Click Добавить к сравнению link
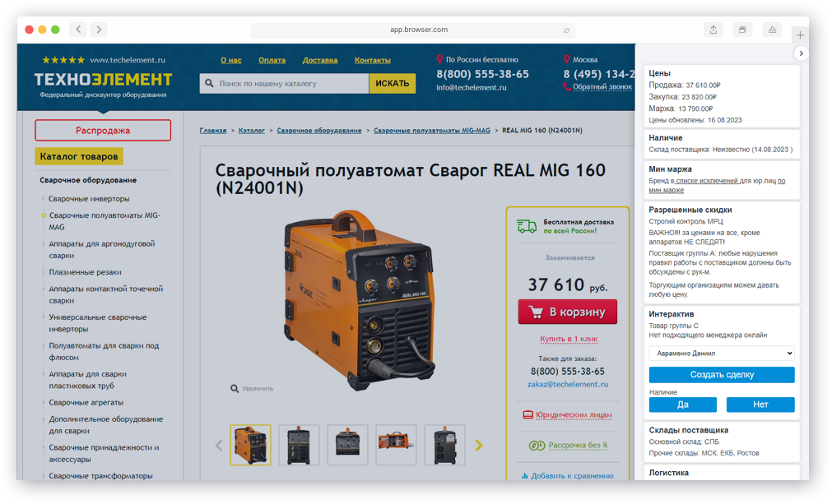This screenshot has height=504, width=832. (572, 476)
